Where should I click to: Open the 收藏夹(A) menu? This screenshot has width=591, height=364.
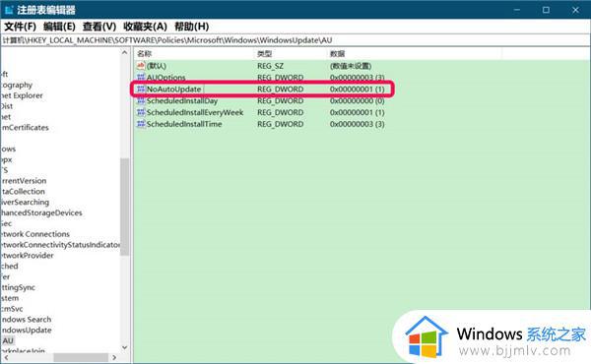click(x=145, y=27)
